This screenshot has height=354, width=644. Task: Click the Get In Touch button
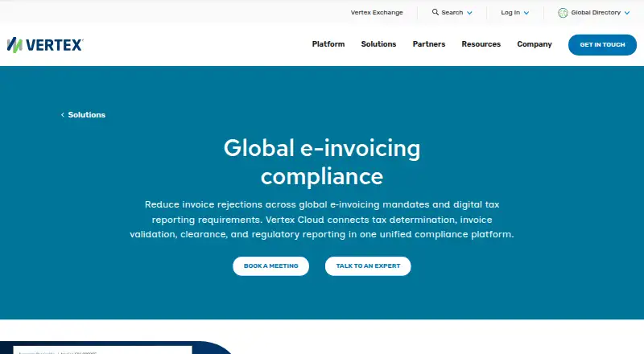tap(602, 45)
